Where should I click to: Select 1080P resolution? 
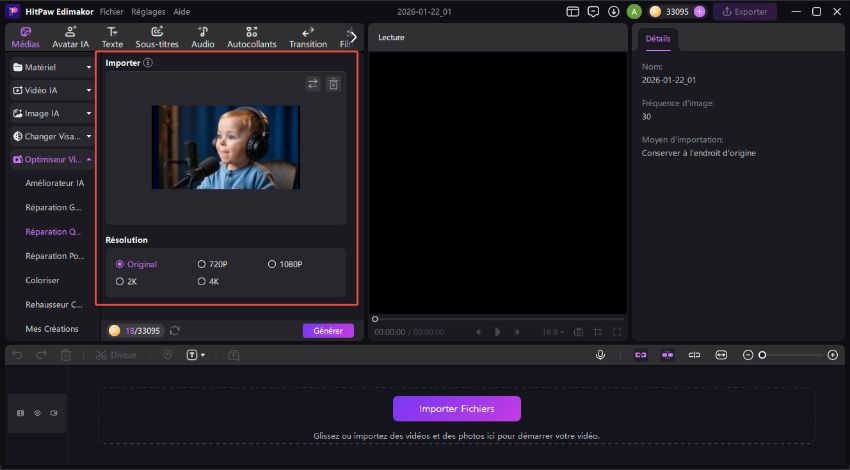pyautogui.click(x=285, y=264)
